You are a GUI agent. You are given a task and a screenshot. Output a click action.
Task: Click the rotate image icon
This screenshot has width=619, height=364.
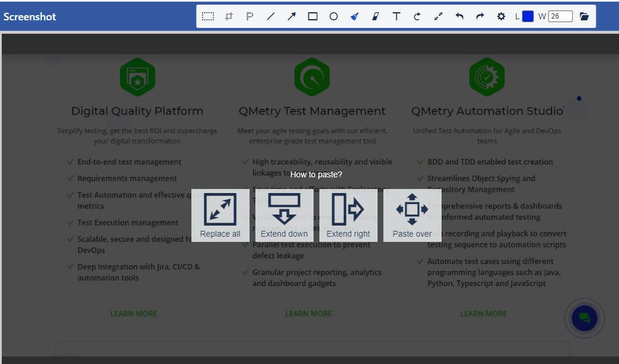tap(417, 16)
